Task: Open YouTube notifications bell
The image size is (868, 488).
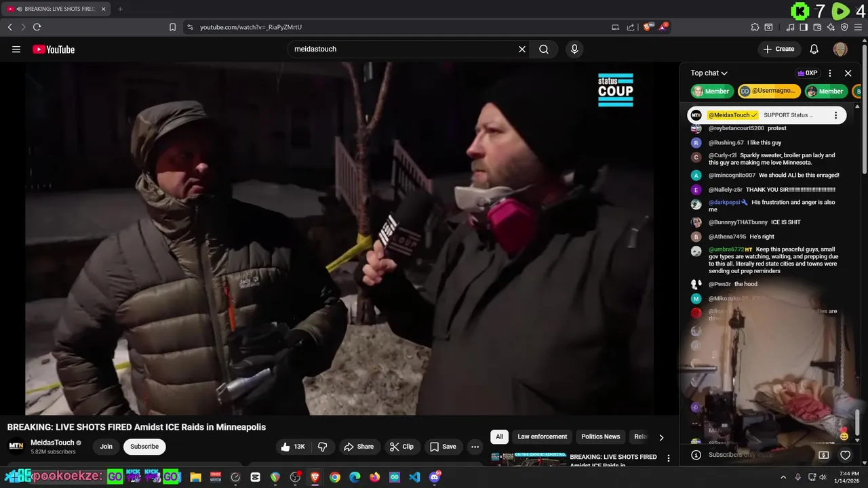Action: [814, 49]
